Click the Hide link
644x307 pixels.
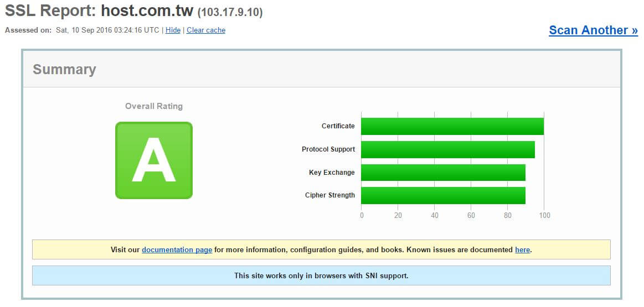click(x=173, y=30)
